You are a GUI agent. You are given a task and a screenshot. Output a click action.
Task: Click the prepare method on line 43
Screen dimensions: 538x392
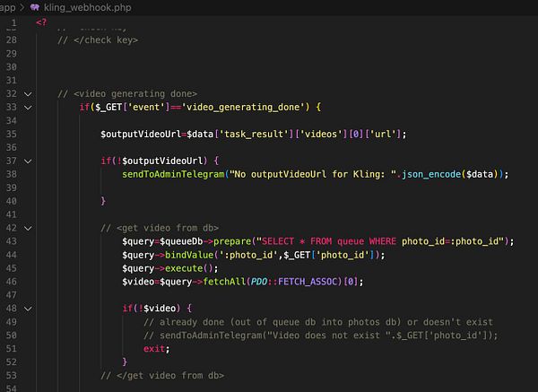(232, 241)
